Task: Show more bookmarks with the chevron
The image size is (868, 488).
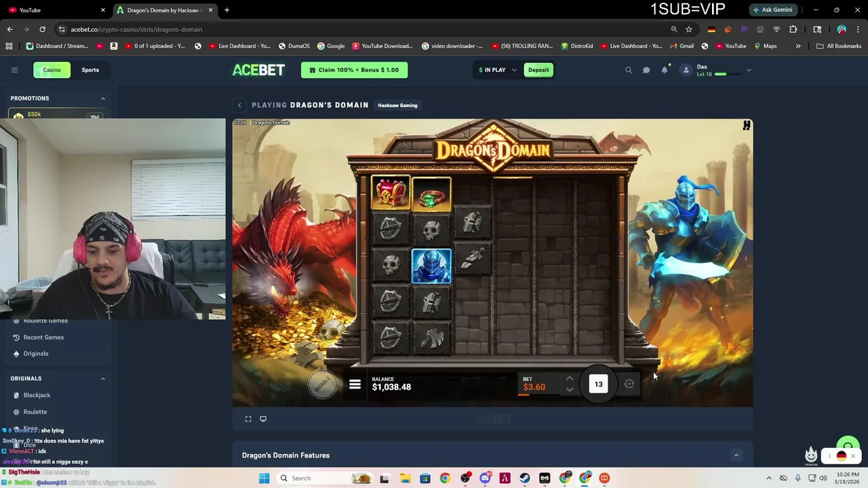Action: click(798, 46)
